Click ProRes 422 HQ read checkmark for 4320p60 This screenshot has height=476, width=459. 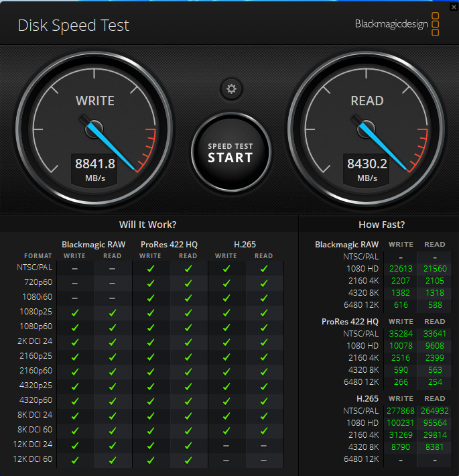click(188, 402)
